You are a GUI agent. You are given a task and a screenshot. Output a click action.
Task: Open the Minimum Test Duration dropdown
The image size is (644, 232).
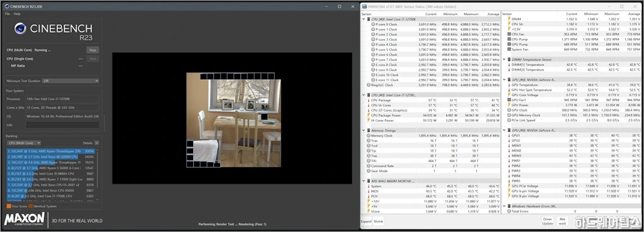point(70,81)
